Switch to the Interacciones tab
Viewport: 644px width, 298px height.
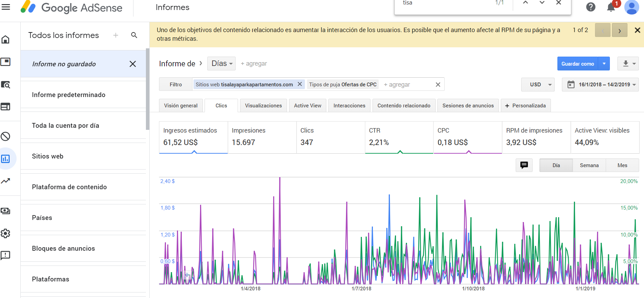349,106
